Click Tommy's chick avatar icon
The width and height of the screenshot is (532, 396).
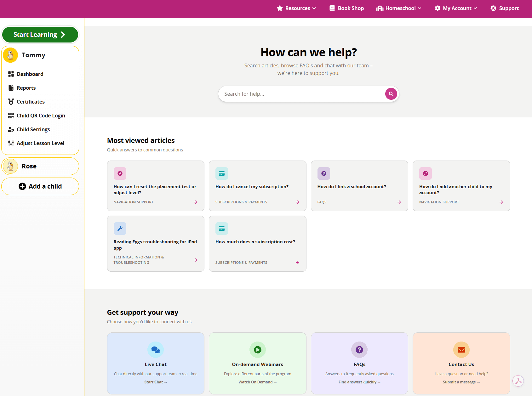[10, 55]
